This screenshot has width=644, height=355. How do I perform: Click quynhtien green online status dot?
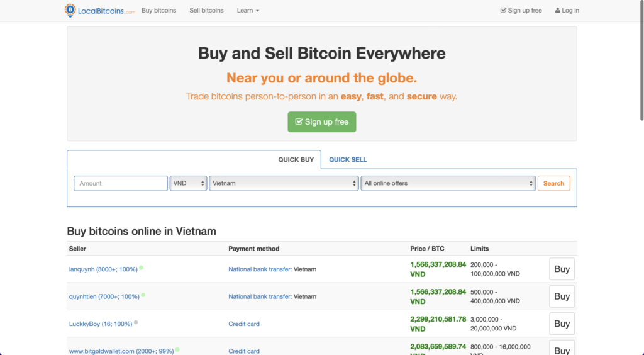pyautogui.click(x=143, y=295)
